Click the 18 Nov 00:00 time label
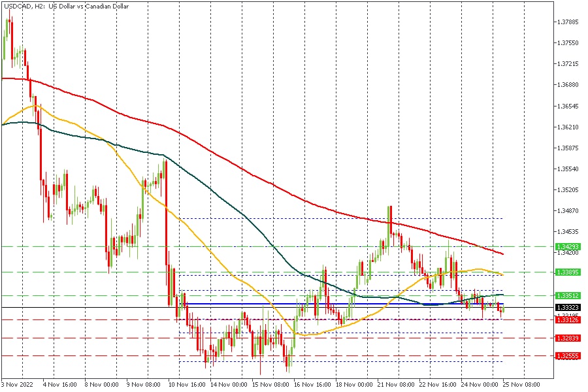The image size is (588, 392). [x=354, y=385]
